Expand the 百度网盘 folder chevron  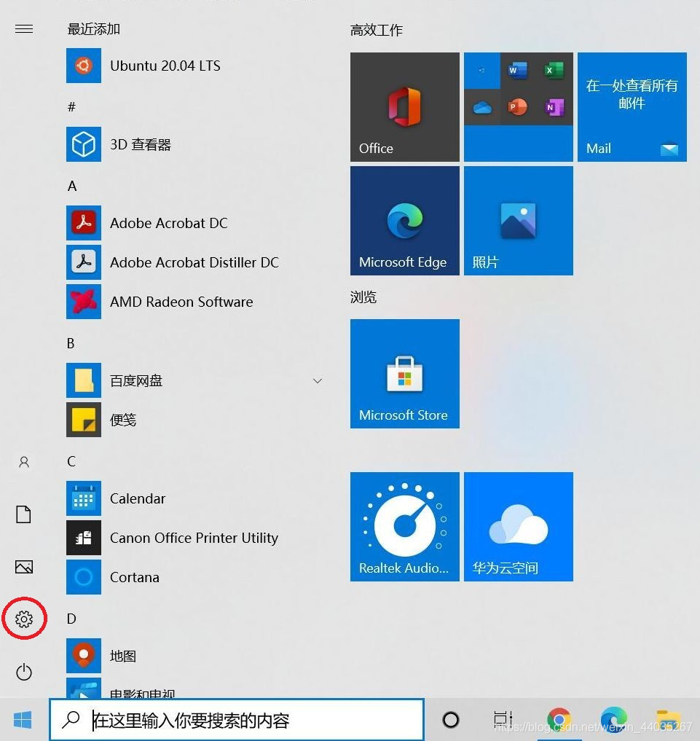pos(318,381)
